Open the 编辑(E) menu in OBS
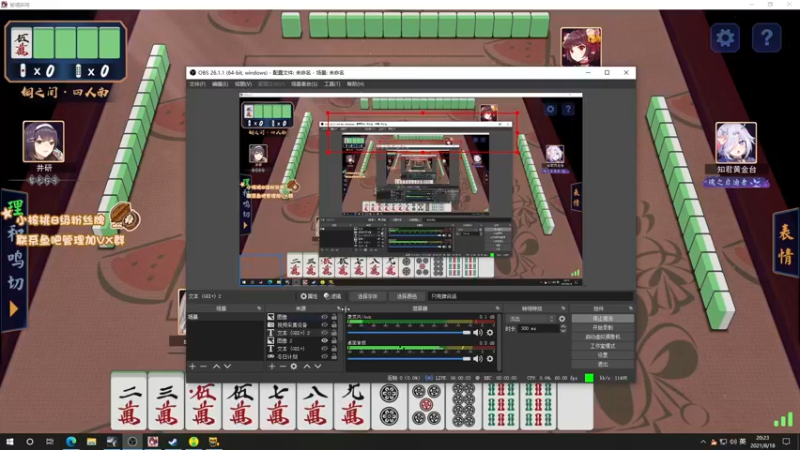 pyautogui.click(x=220, y=84)
